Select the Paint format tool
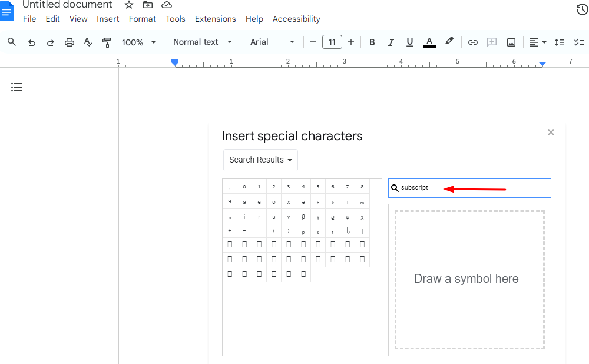This screenshot has width=589, height=364. point(107,42)
